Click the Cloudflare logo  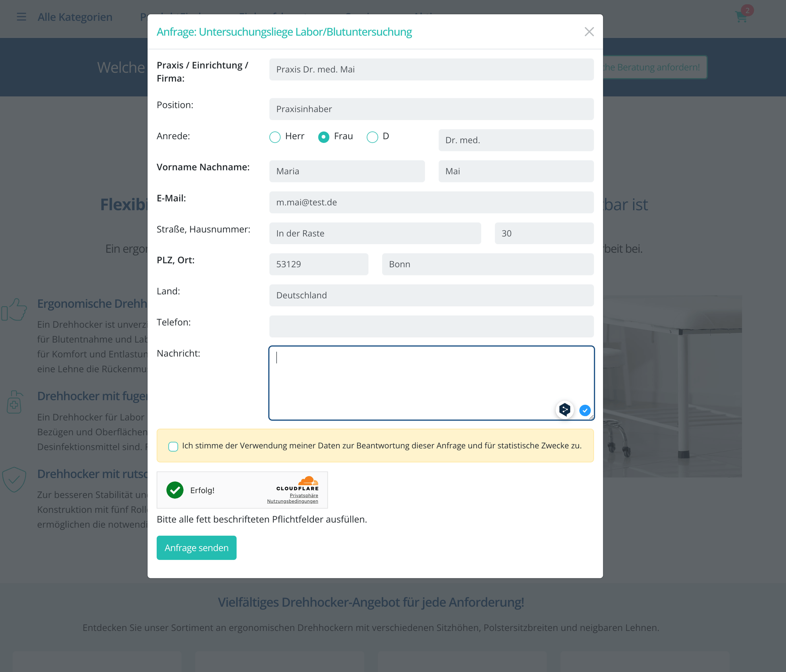298,483
